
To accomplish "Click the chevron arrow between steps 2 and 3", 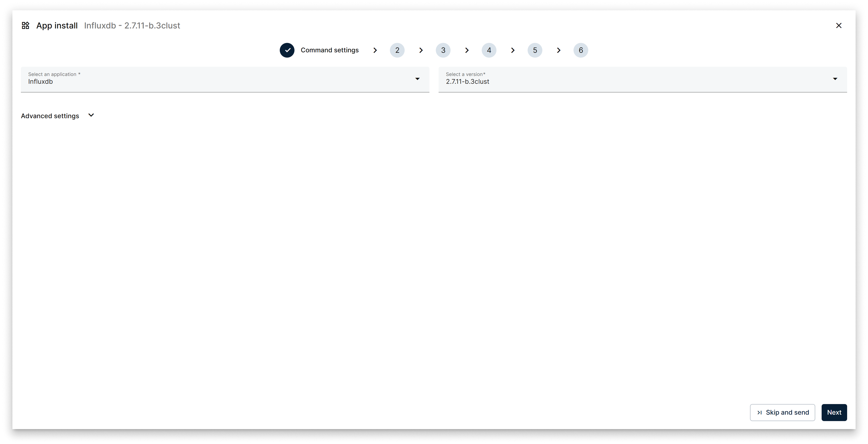I will tap(420, 50).
